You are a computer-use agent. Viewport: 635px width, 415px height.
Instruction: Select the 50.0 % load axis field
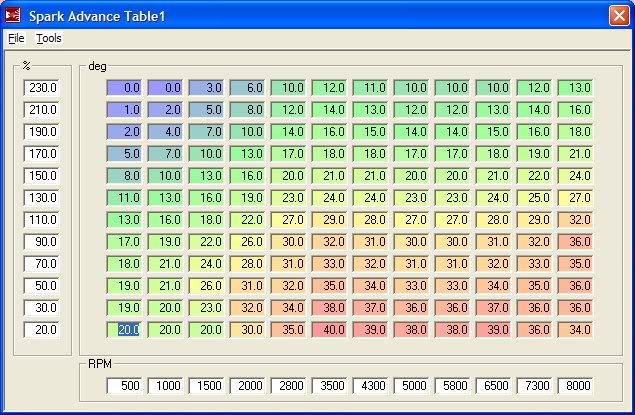pyautogui.click(x=42, y=285)
